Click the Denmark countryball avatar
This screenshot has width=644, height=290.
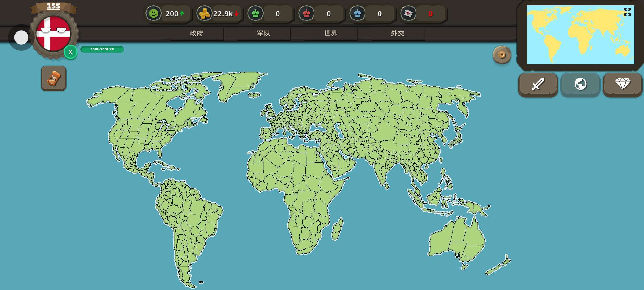[53, 34]
